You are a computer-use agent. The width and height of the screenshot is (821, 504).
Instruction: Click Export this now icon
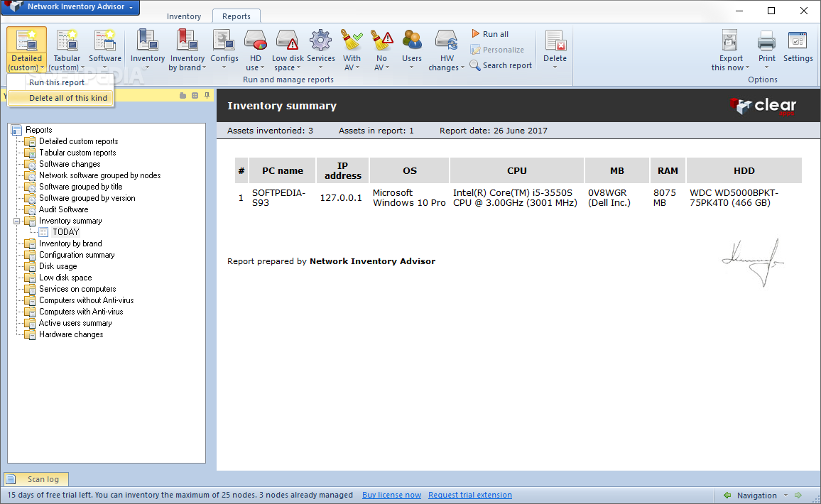coord(730,41)
